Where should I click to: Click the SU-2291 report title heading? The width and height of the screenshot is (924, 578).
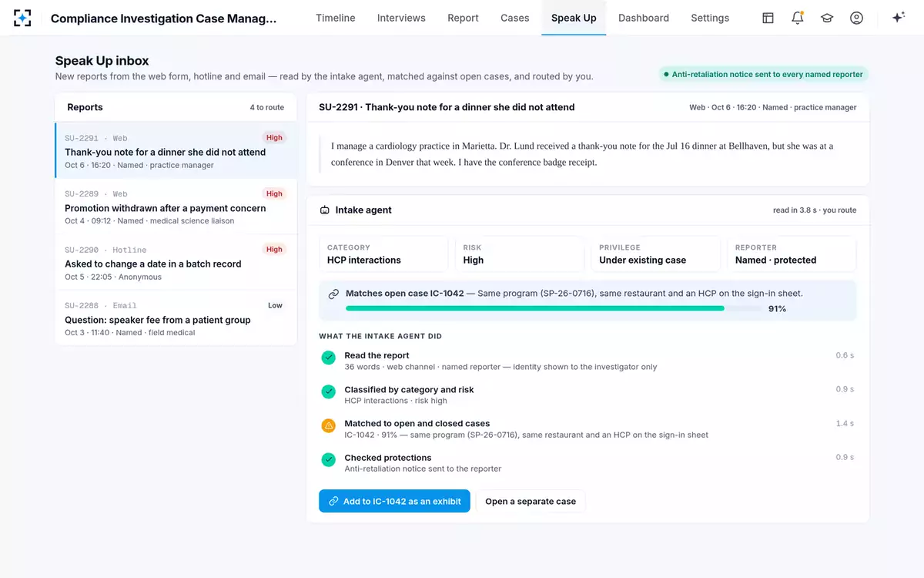click(447, 107)
